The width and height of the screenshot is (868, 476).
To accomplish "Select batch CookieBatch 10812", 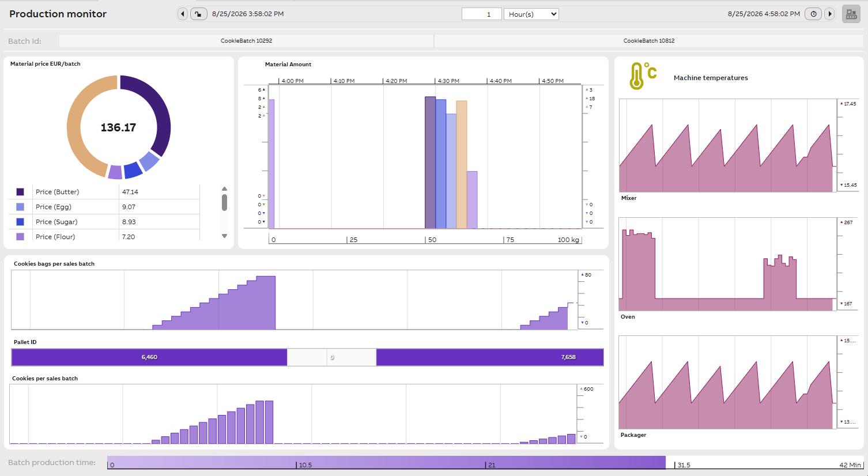I will (649, 41).
